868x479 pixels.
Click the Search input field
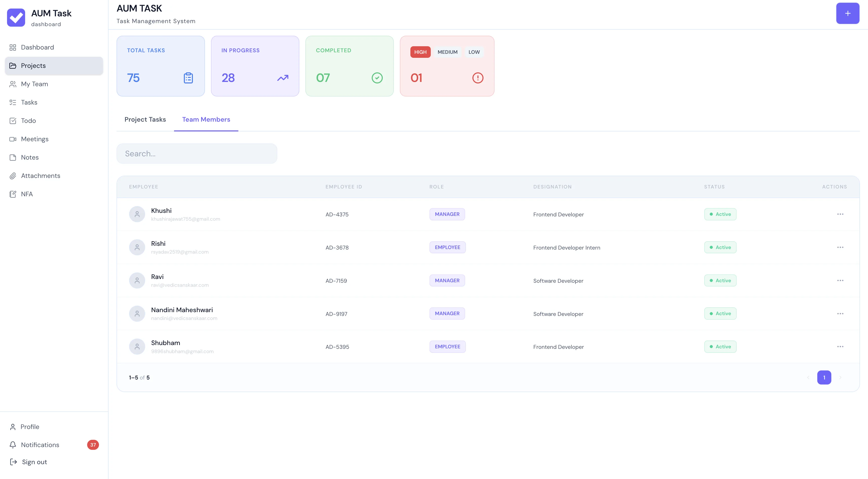(197, 154)
